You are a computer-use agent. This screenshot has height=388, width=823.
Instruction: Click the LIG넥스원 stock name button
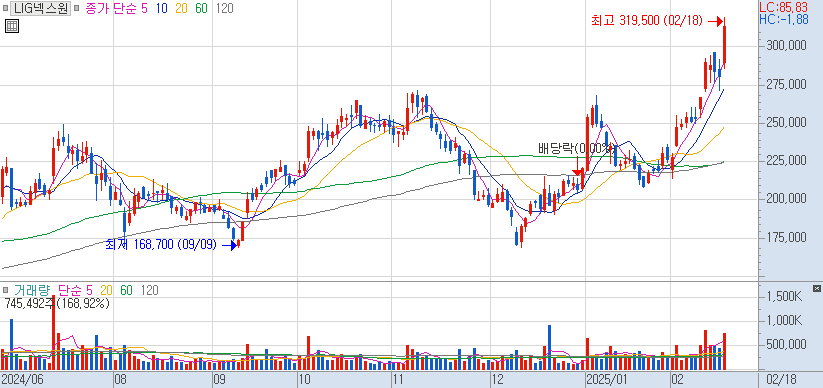(x=41, y=8)
